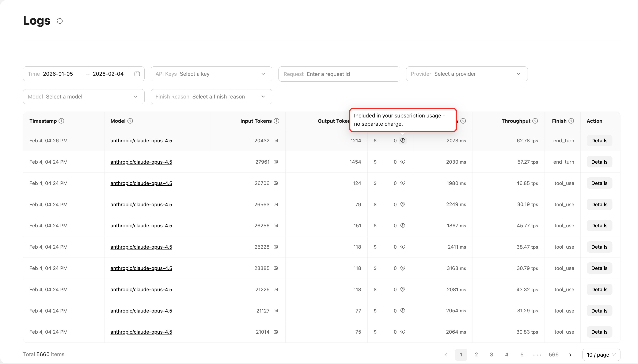Click token breakdown icon beside 21014

[x=276, y=332]
